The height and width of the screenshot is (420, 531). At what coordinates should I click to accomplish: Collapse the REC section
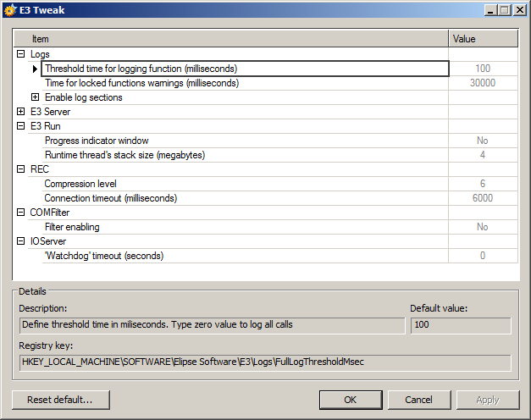21,169
